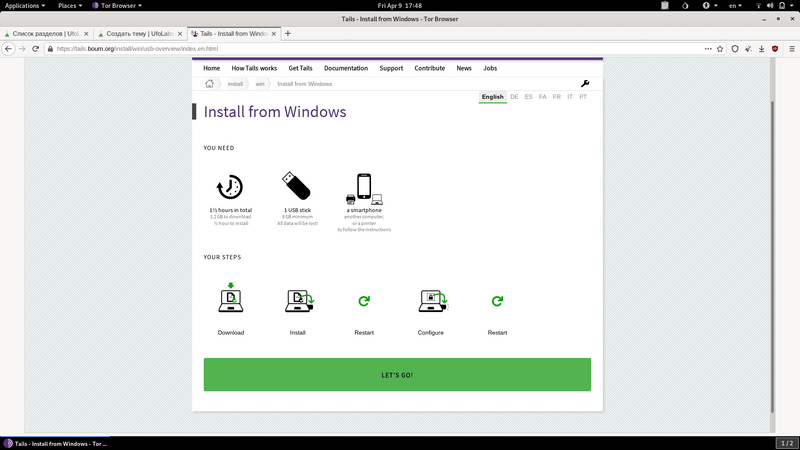This screenshot has width=800, height=450.
Task: Open the browser hamburger menu
Action: (792, 48)
